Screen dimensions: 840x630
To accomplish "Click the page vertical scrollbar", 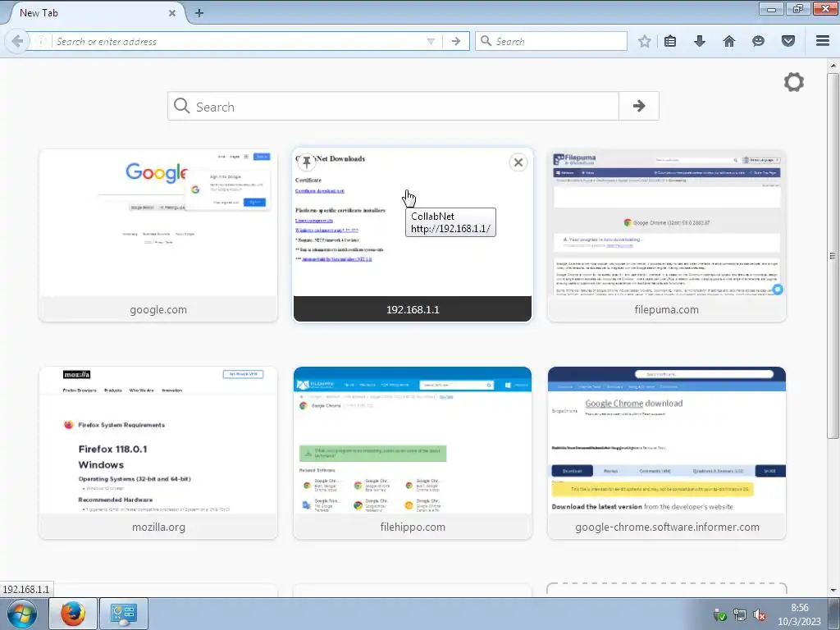I will pos(833,256).
